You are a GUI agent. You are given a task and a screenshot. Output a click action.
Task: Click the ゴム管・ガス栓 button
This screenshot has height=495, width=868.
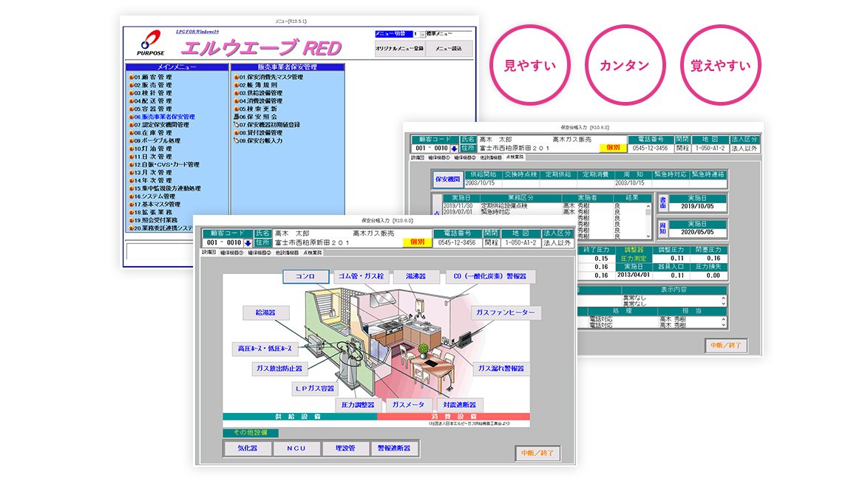(361, 276)
